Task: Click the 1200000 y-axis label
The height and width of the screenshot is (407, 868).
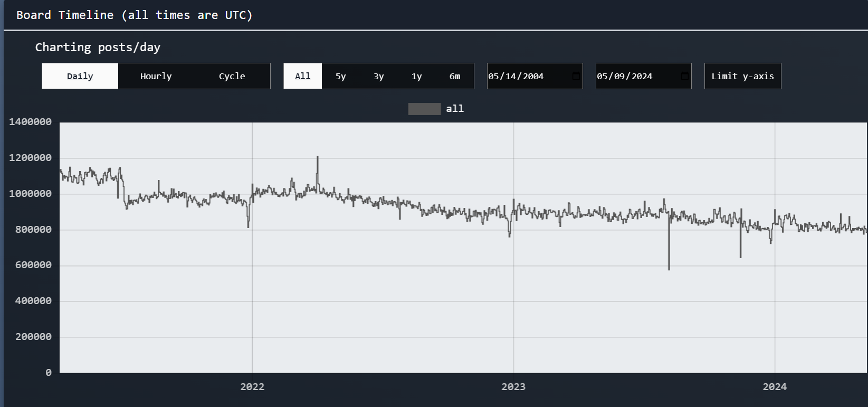Action: [x=31, y=158]
